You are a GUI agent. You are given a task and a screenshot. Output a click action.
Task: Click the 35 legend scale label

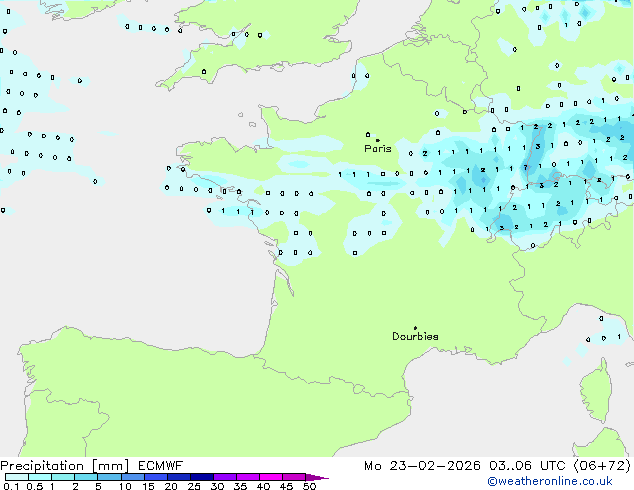240,486
